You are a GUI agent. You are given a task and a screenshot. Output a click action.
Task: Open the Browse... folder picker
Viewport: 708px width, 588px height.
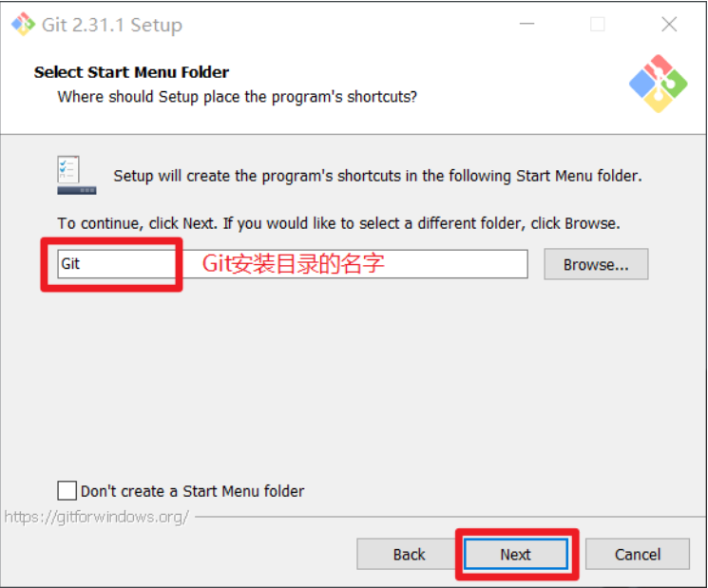tap(596, 264)
